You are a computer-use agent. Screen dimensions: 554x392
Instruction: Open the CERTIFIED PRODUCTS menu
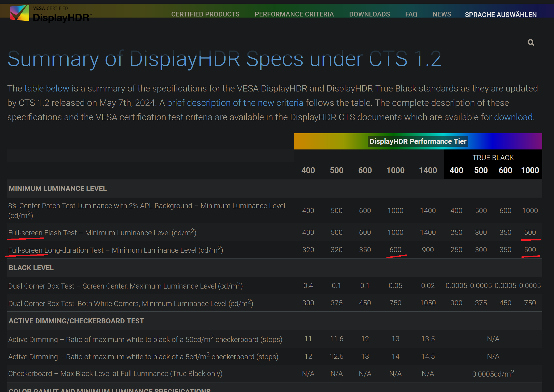(205, 14)
